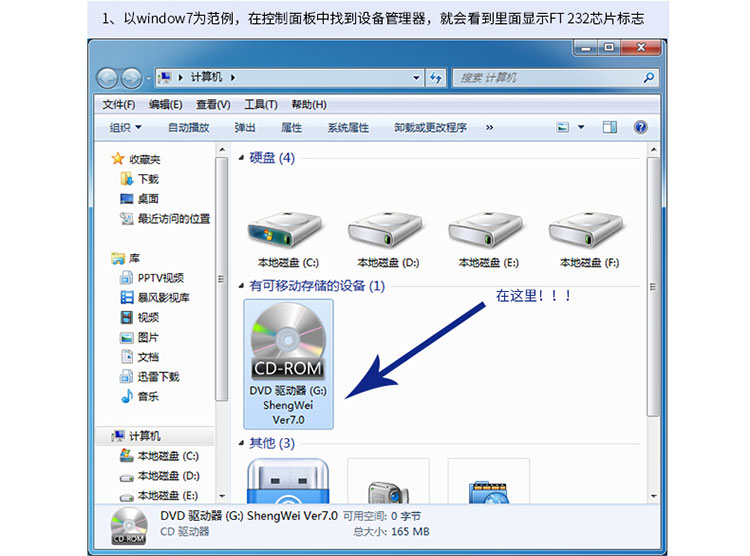Collapse the 硬盘 (4) group

click(x=240, y=158)
